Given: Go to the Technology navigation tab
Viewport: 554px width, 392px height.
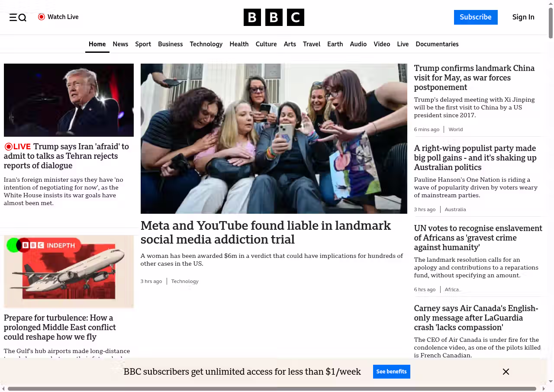Looking at the screenshot, I should (206, 44).
